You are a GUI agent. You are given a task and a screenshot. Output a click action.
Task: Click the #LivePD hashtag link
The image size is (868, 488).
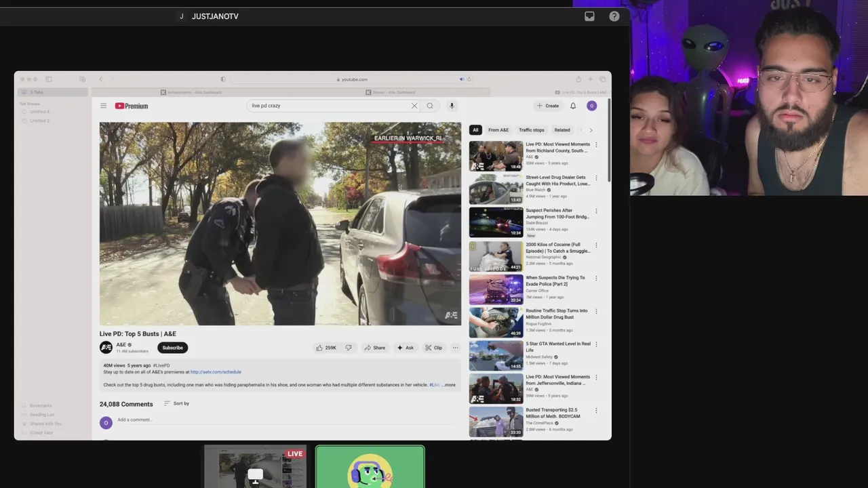(x=161, y=366)
